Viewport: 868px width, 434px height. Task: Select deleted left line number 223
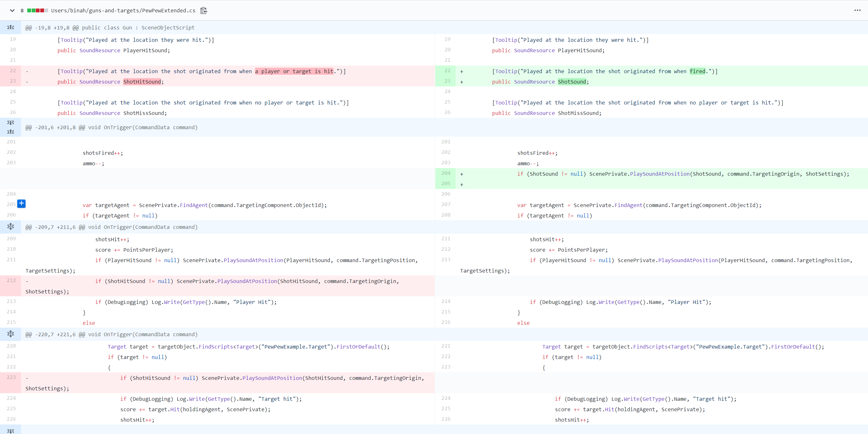coord(11,377)
